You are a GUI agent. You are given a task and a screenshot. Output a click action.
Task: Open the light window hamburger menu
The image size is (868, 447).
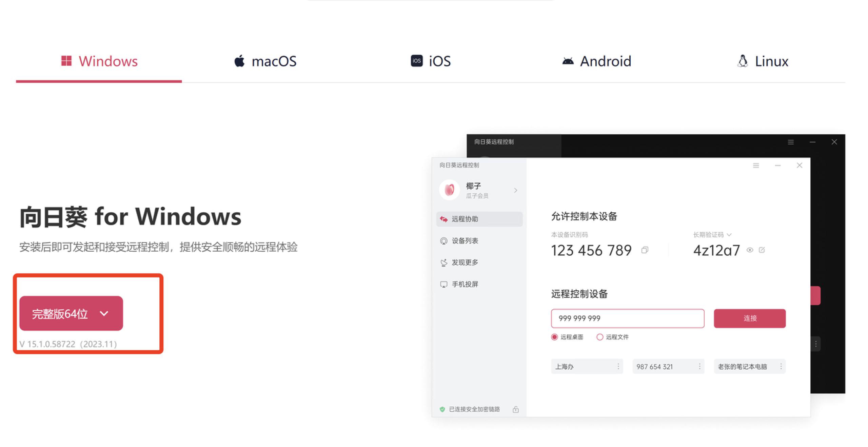pos(756,166)
